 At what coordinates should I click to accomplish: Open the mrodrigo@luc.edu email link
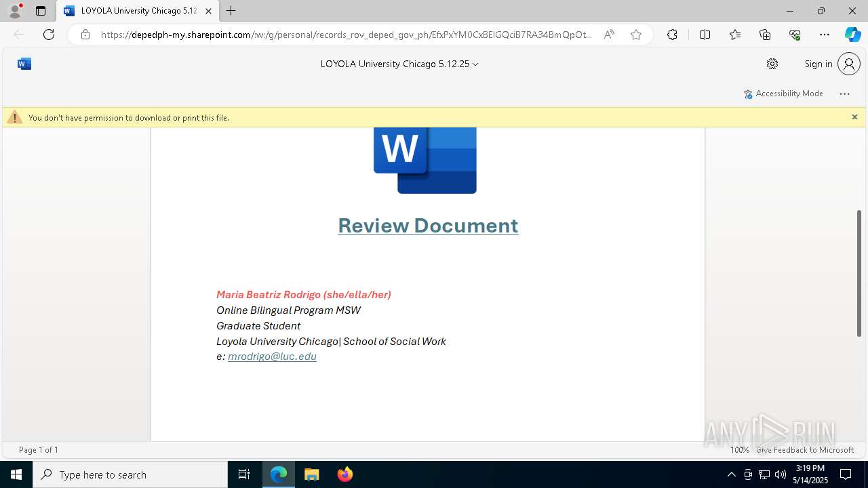tap(272, 357)
